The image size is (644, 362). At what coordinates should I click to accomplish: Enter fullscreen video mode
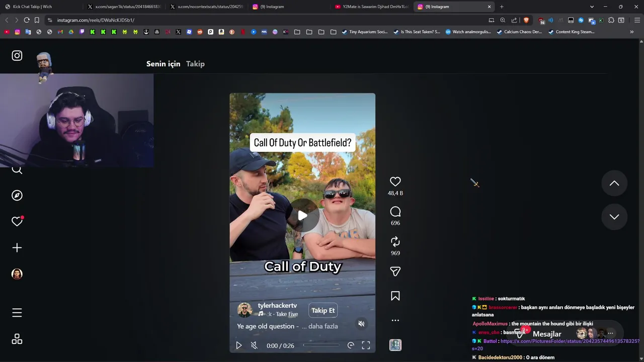point(366,345)
